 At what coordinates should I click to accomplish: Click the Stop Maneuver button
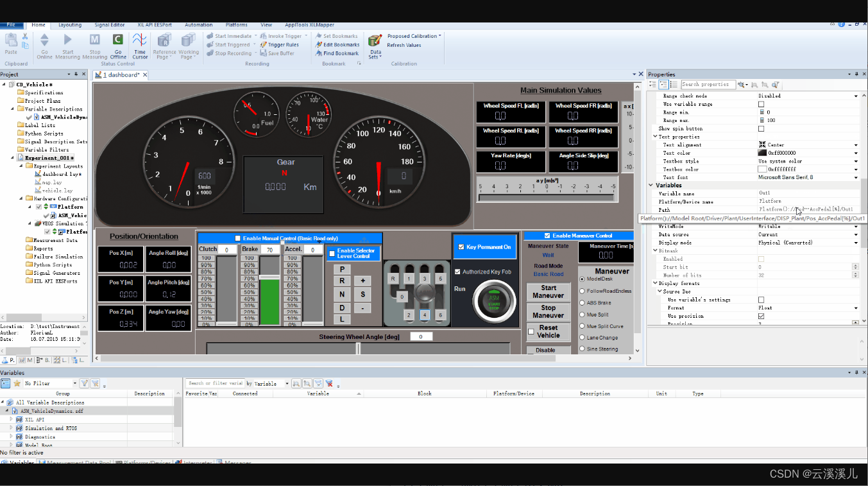pos(548,312)
